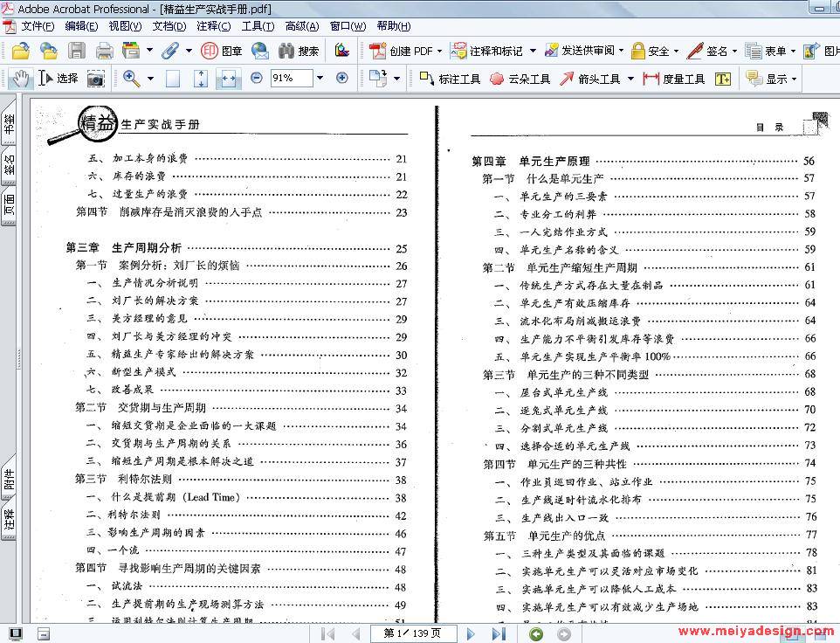Open the 工具(T) menu
840x643 pixels.
(257, 25)
